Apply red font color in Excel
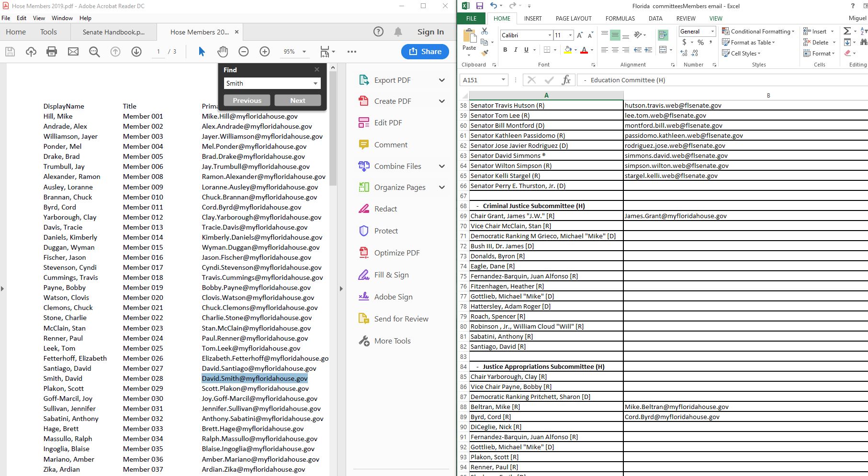 click(584, 50)
